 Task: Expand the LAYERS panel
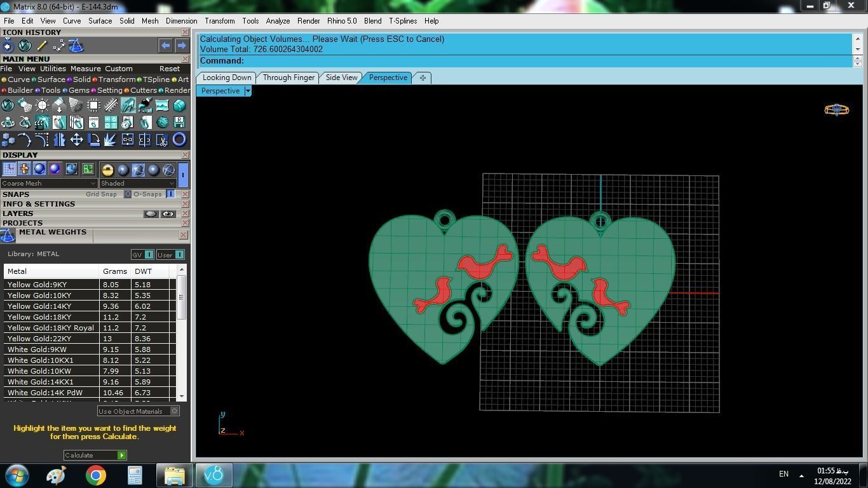18,213
